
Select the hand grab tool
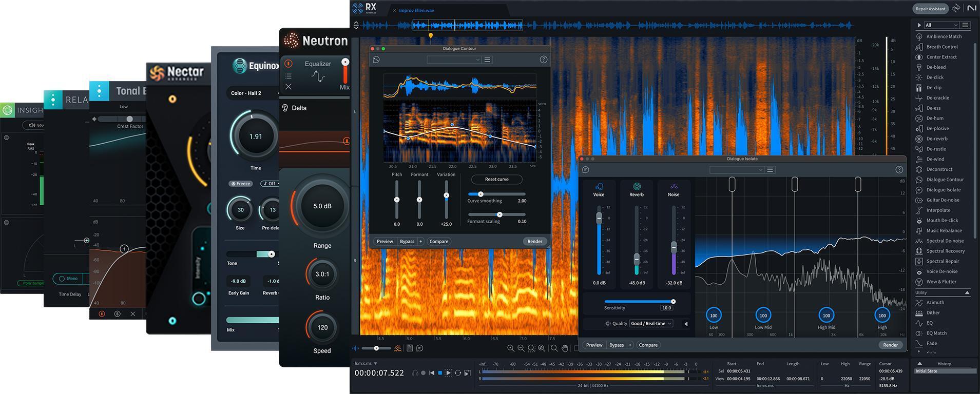[x=565, y=348]
